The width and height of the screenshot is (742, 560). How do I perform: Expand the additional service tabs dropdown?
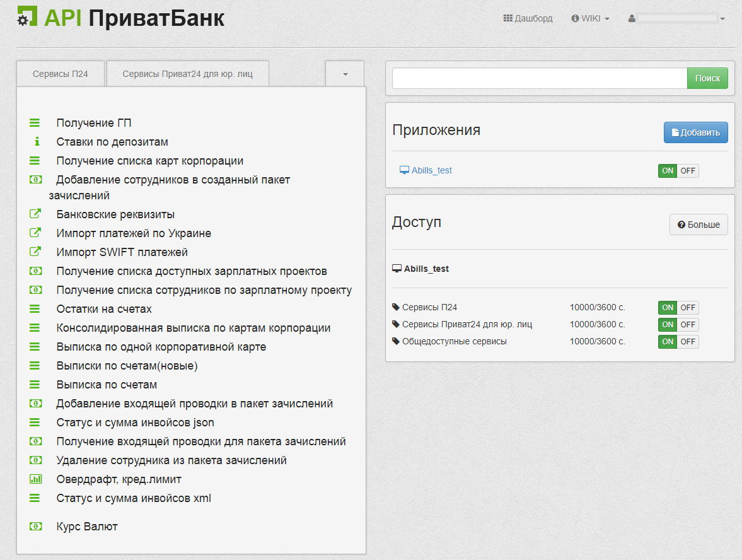pos(345,74)
